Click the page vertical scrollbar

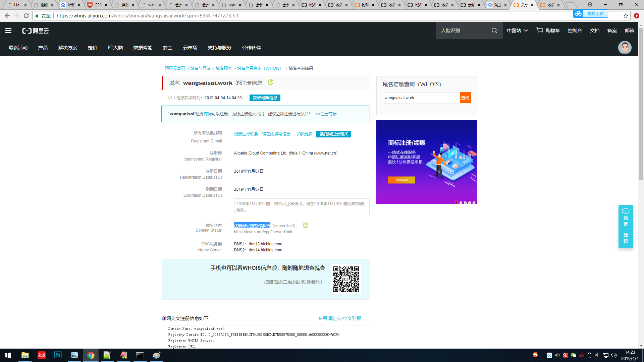tap(641, 104)
